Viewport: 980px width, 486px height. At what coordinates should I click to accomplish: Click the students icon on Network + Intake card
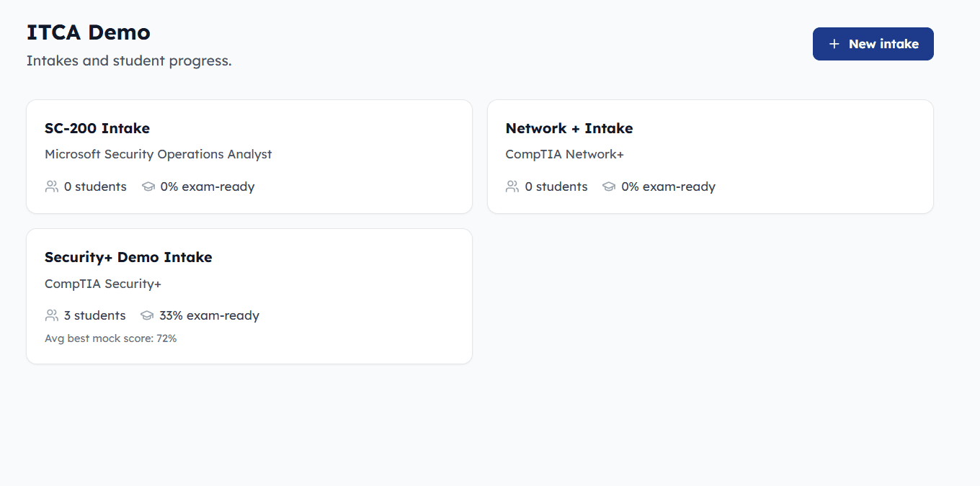(512, 186)
